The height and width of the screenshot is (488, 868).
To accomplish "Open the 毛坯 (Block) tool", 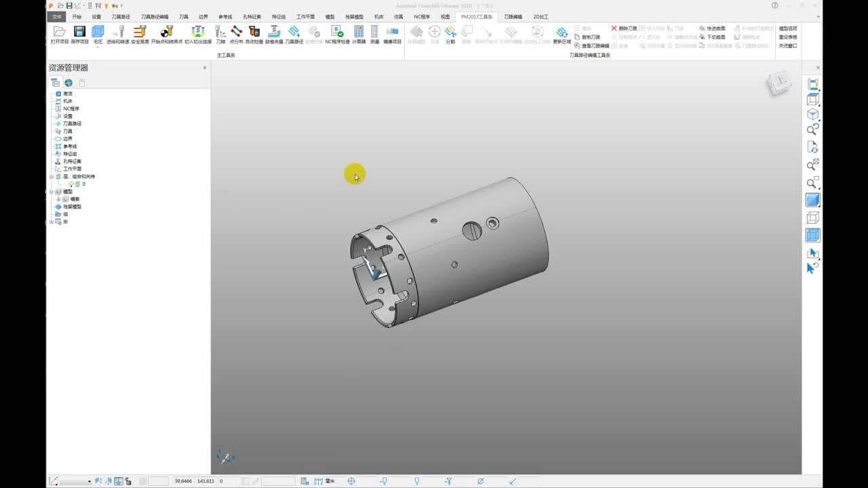I will 98,33.
